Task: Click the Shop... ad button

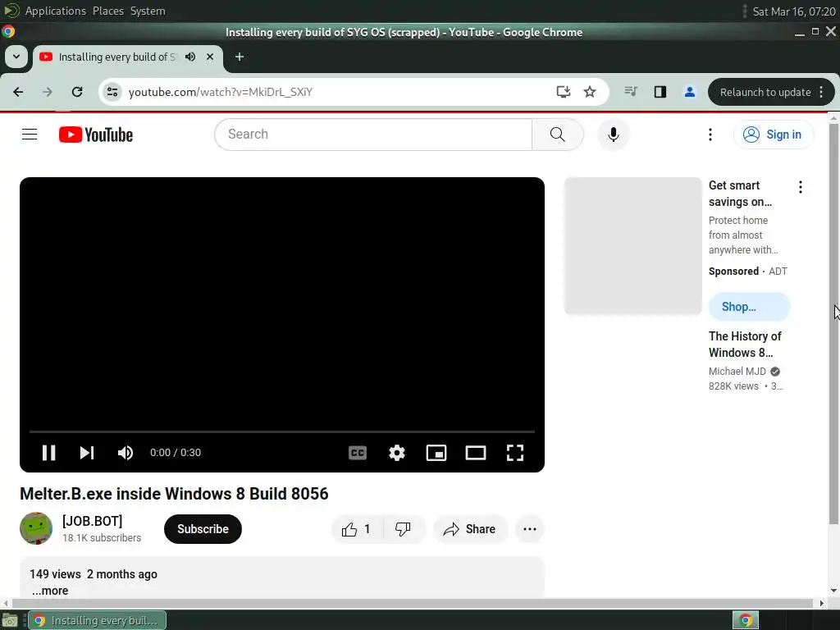Action: click(x=750, y=307)
